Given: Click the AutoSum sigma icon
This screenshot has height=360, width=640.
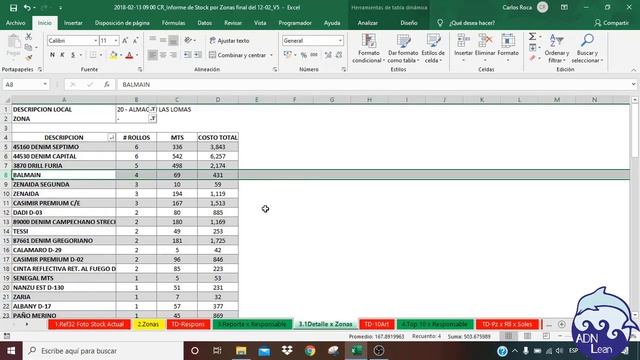Looking at the screenshot, I should point(532,37).
